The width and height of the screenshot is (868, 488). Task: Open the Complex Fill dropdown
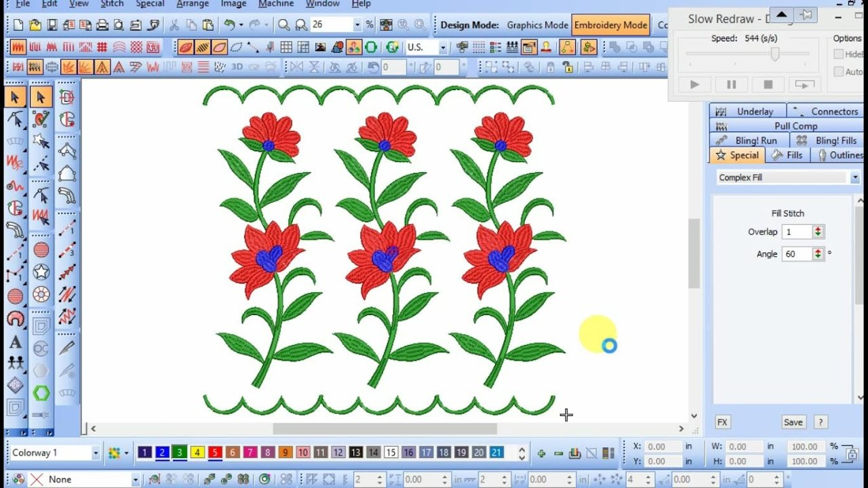point(854,178)
